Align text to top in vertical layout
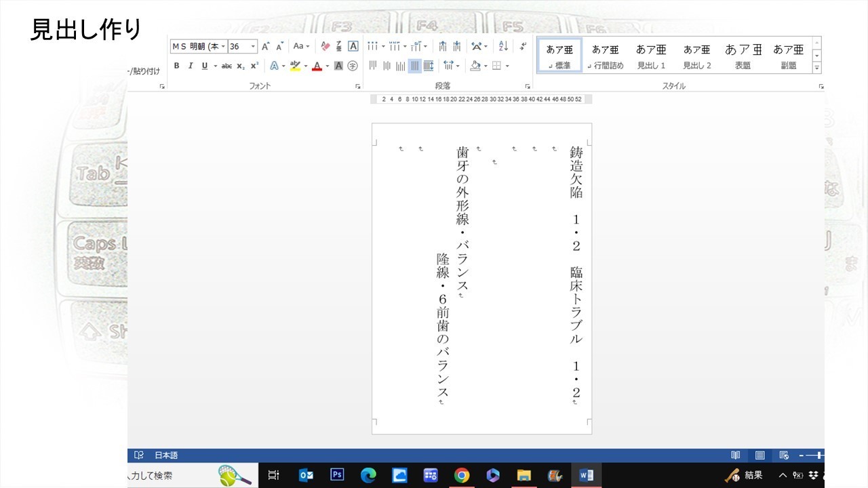Screen dimensions: 868x488 click(373, 66)
